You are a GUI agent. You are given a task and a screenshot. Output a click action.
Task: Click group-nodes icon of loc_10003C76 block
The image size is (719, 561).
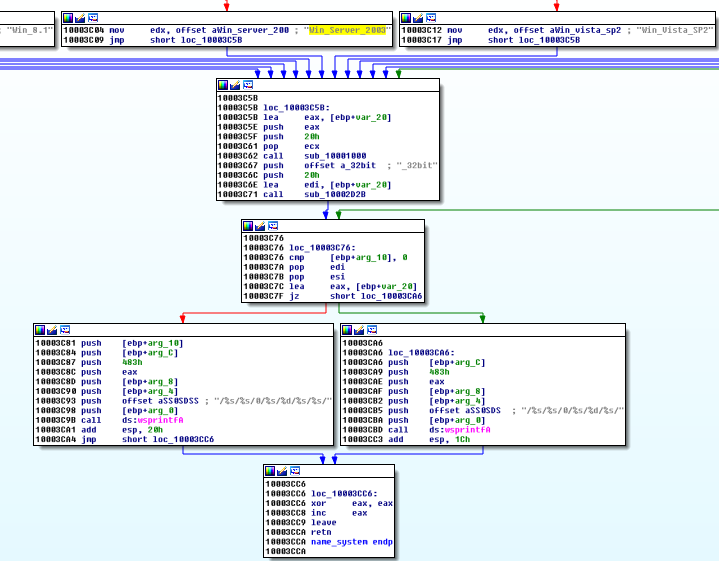click(x=273, y=226)
